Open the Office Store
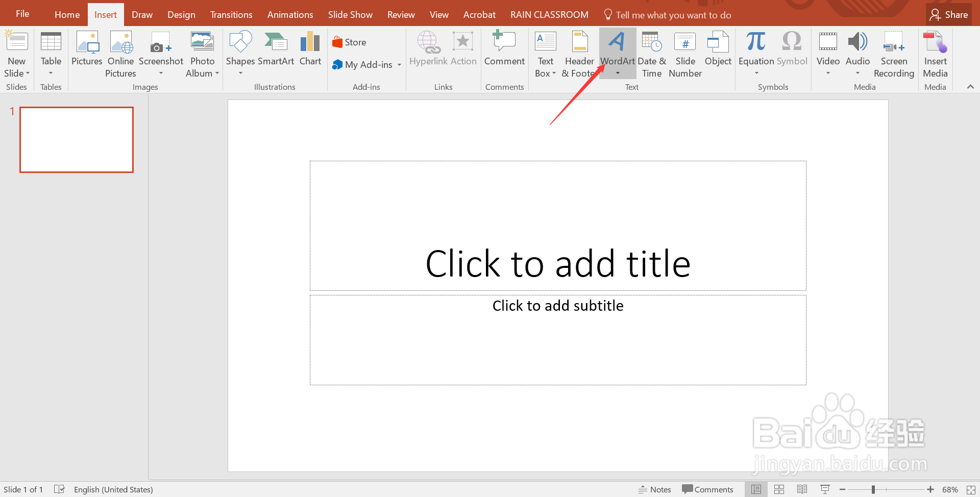Viewport: 980px width, 497px height. click(349, 42)
